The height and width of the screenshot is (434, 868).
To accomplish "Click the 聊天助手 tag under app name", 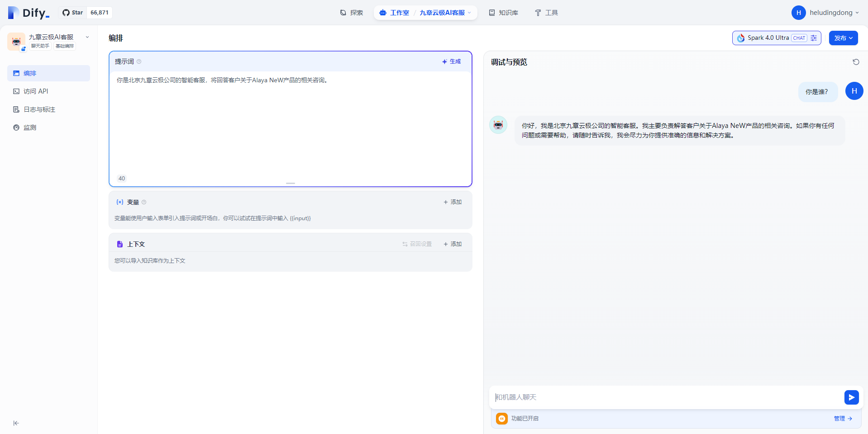I will coord(40,46).
